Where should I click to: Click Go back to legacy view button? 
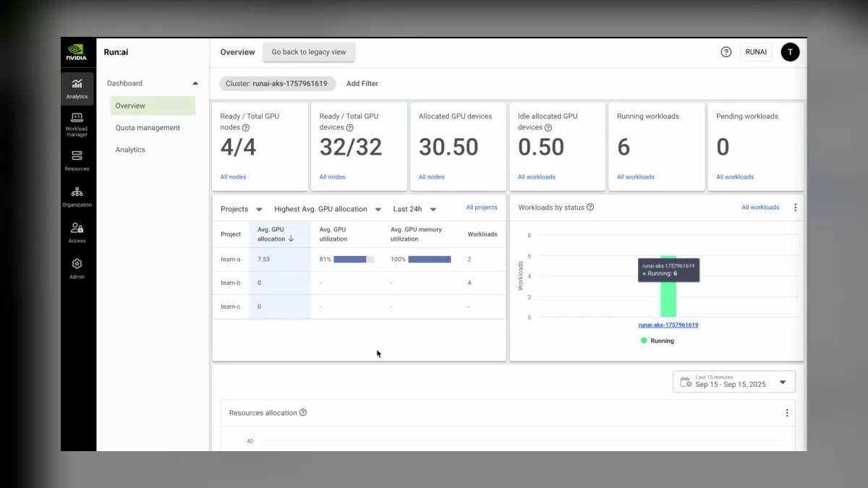[309, 52]
